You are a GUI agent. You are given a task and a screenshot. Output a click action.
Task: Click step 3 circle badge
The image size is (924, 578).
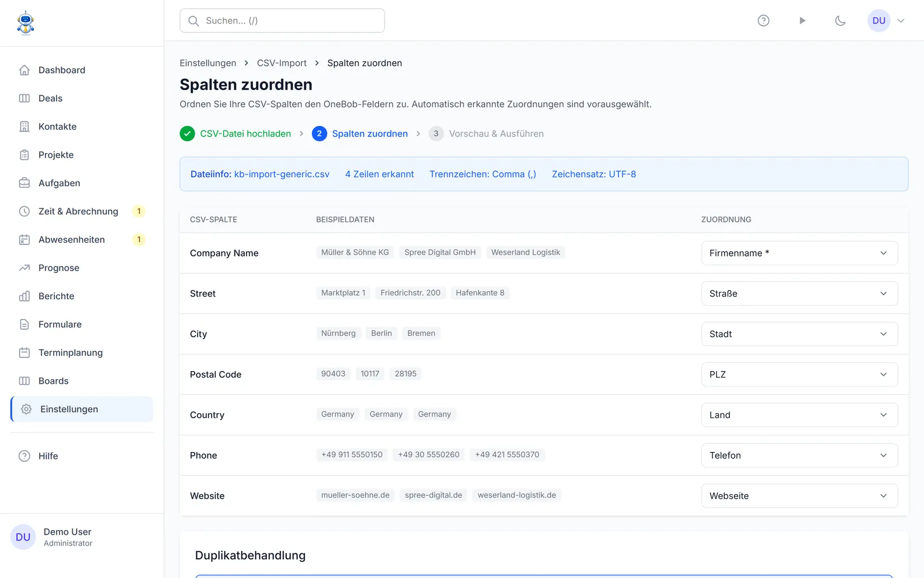(x=436, y=134)
